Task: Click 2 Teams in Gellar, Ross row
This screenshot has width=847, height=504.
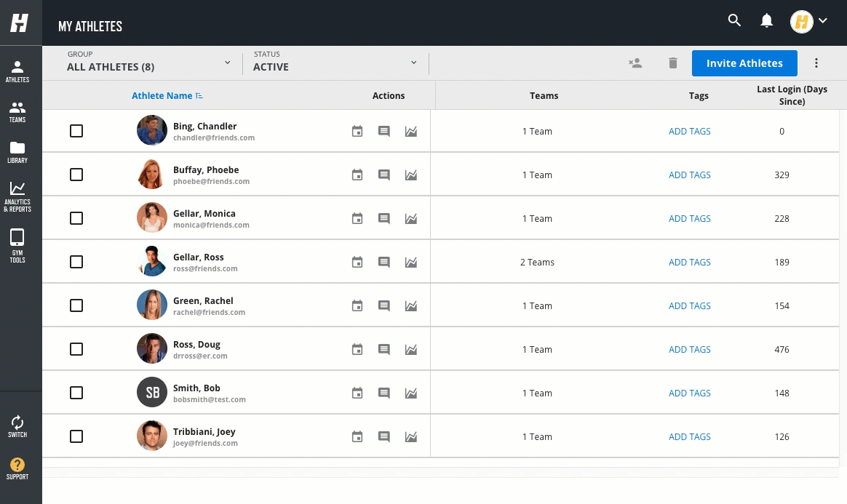Action: [x=537, y=263]
